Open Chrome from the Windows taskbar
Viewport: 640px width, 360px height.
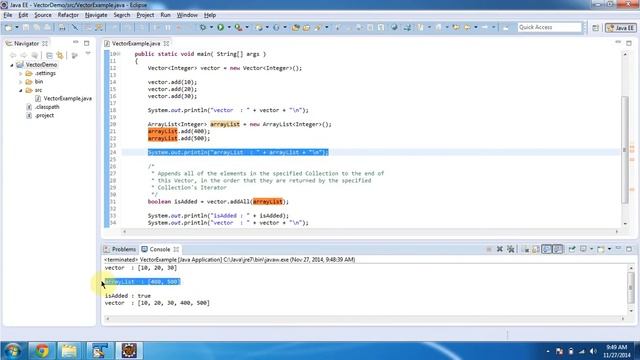(x=42, y=351)
